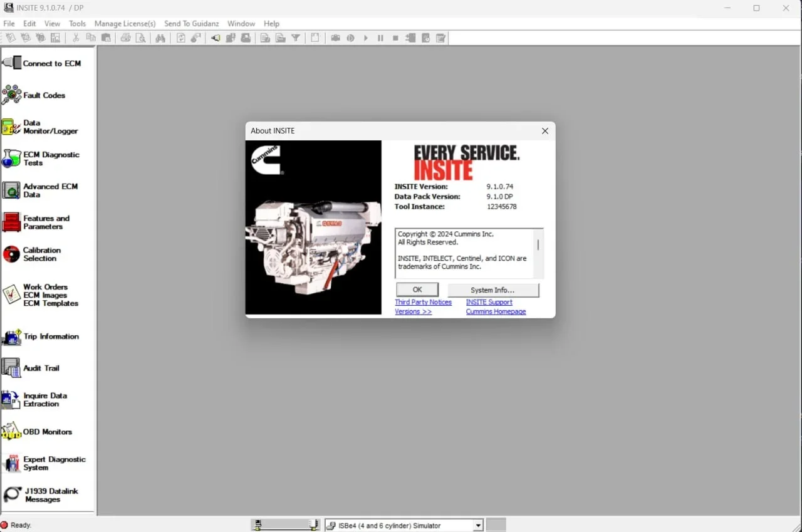Maximize the INSITE window

756,8
